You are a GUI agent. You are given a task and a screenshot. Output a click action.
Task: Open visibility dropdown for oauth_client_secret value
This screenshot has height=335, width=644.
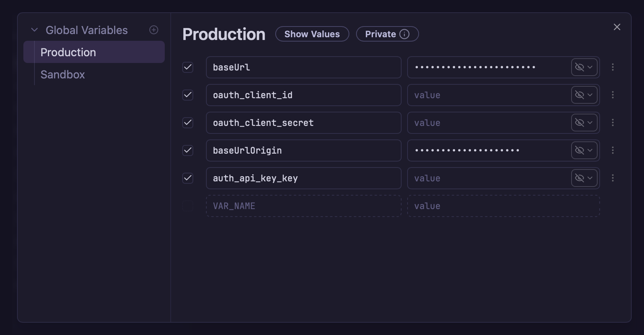pos(584,123)
